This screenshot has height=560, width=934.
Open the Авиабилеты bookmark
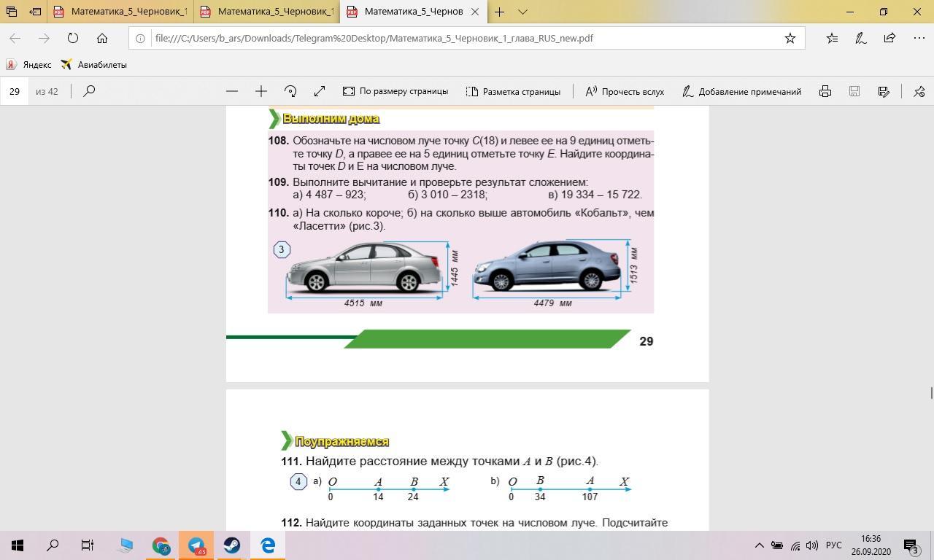pyautogui.click(x=94, y=64)
